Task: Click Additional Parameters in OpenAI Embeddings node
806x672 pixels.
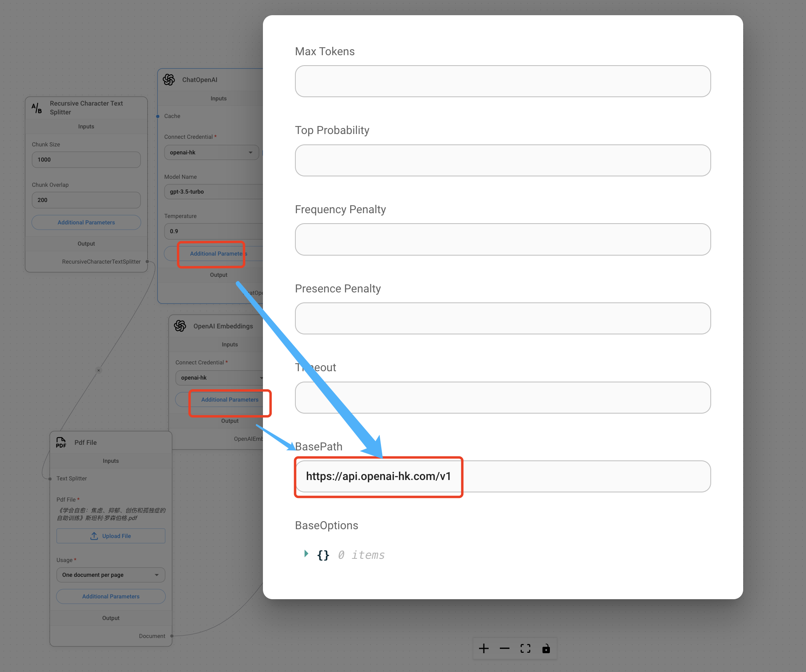Action: click(x=229, y=400)
